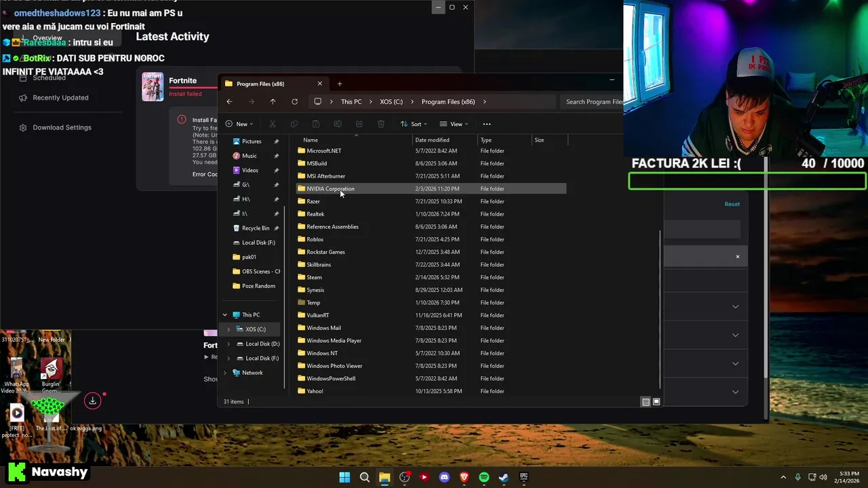Click This PC in address breadcrumb
Viewport: 868px width, 488px height.
point(351,102)
